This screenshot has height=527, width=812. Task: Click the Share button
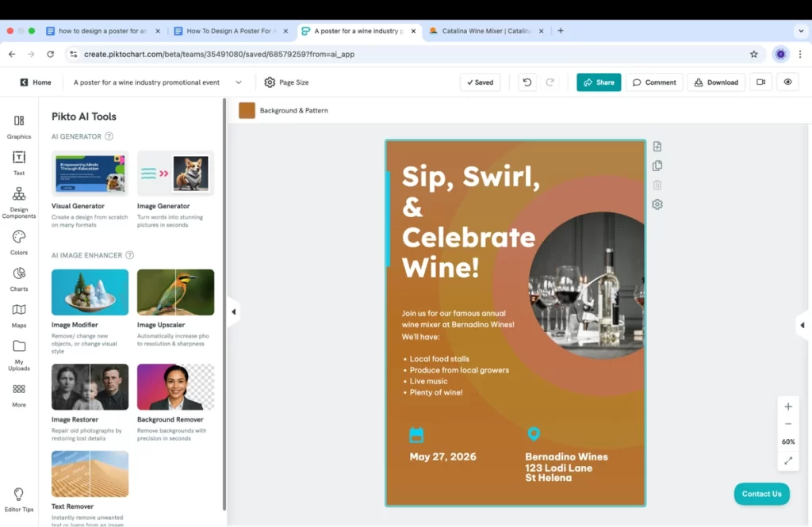[599, 82]
